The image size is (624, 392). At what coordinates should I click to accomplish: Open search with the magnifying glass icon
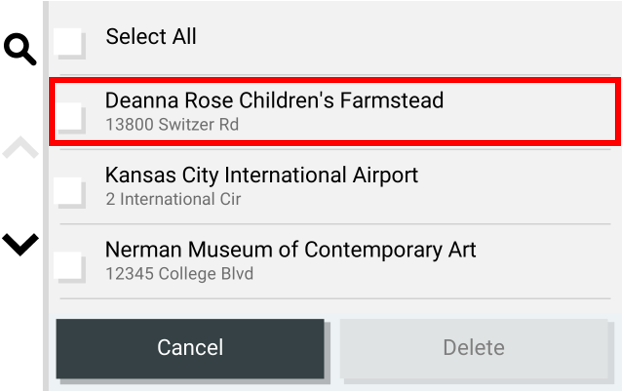20,49
